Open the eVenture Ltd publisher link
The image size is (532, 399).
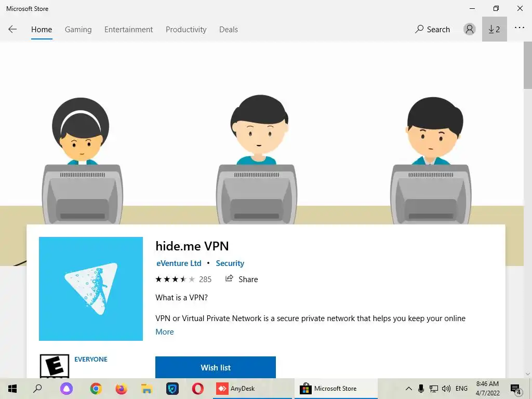click(x=179, y=263)
